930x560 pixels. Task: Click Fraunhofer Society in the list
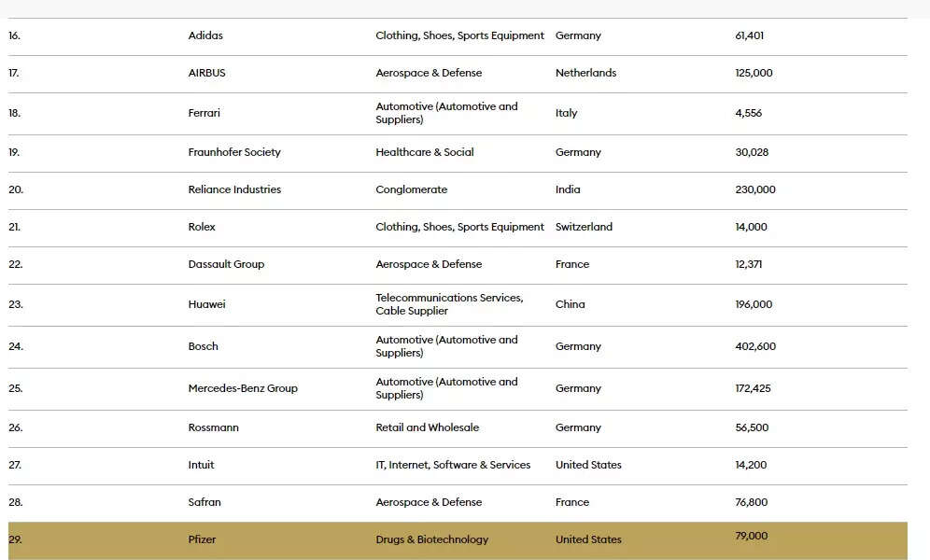coord(234,152)
